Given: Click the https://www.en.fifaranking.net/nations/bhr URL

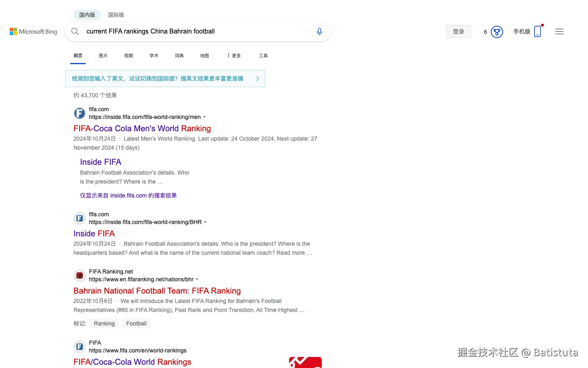Looking at the screenshot, I should (141, 279).
